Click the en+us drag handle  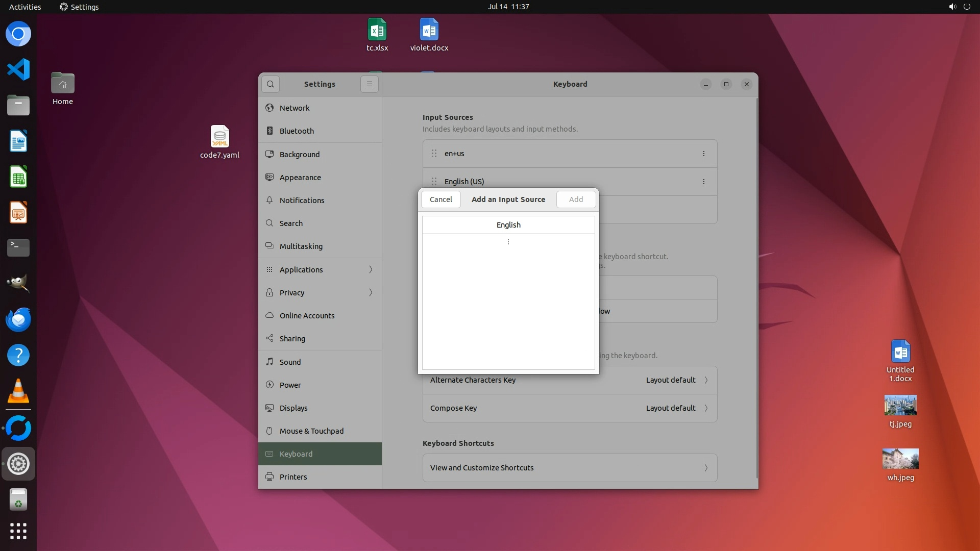point(434,154)
